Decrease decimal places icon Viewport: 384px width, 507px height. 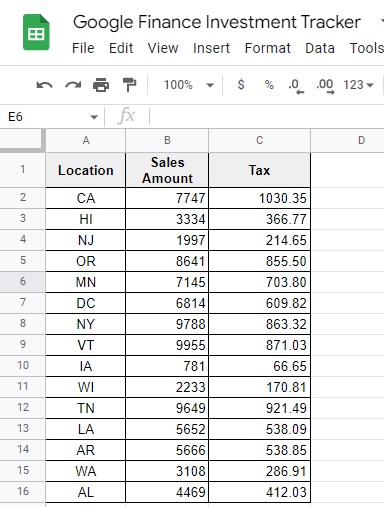pyautogui.click(x=296, y=86)
